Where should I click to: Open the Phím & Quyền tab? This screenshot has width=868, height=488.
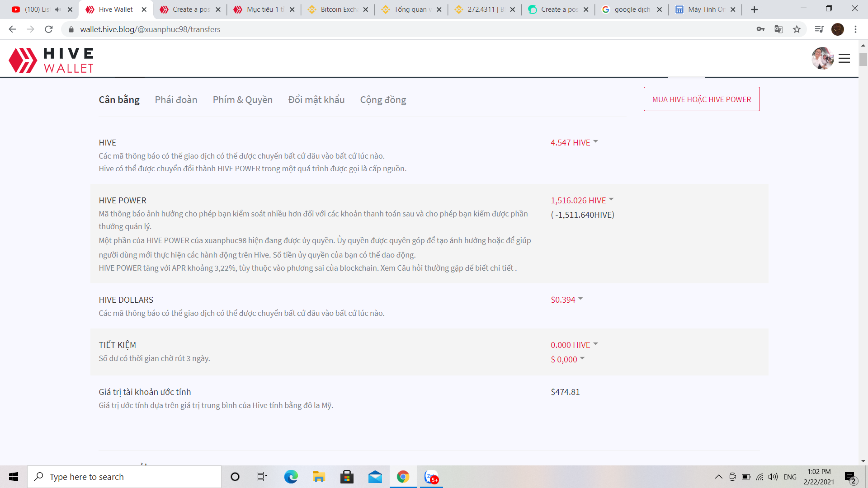pyautogui.click(x=243, y=99)
